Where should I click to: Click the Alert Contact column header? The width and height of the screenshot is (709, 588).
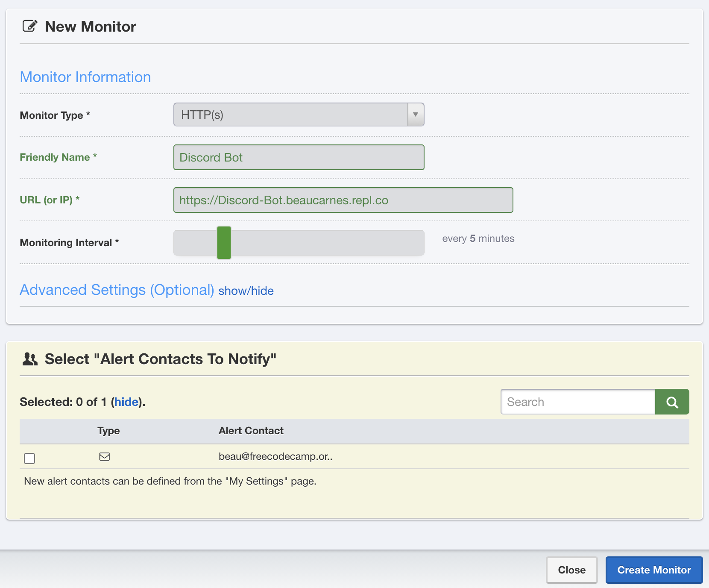point(251,431)
